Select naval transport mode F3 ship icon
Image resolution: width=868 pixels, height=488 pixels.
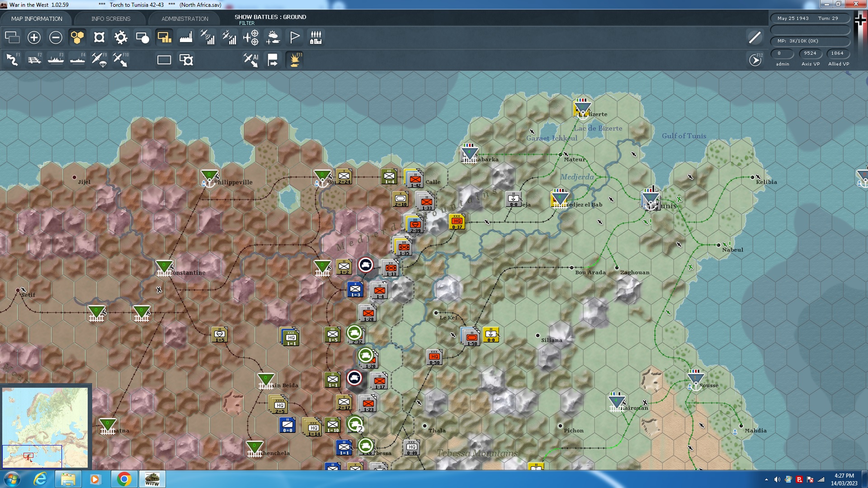click(56, 60)
